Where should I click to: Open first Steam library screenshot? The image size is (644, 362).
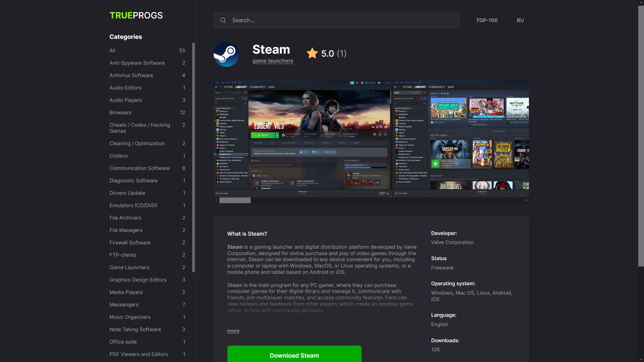pos(303,138)
